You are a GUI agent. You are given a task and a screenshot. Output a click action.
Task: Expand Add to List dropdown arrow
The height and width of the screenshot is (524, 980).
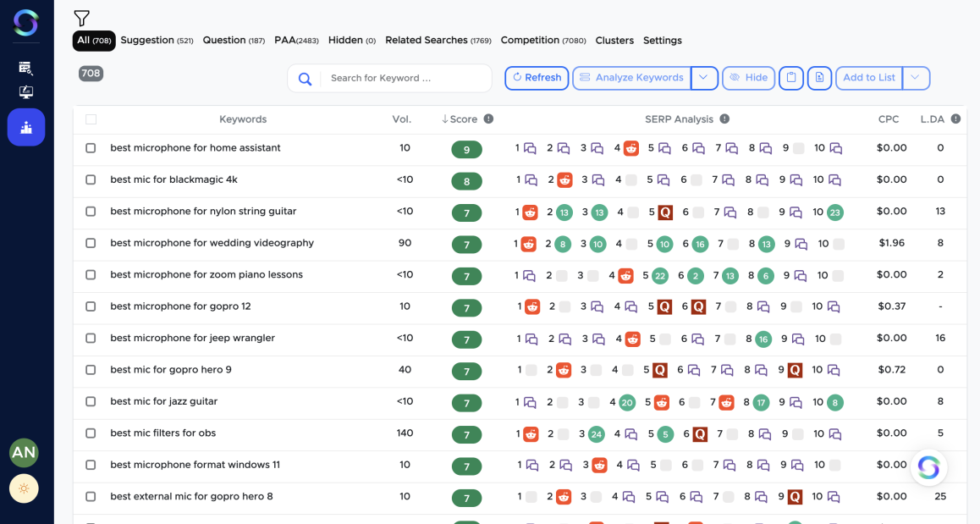coord(916,78)
